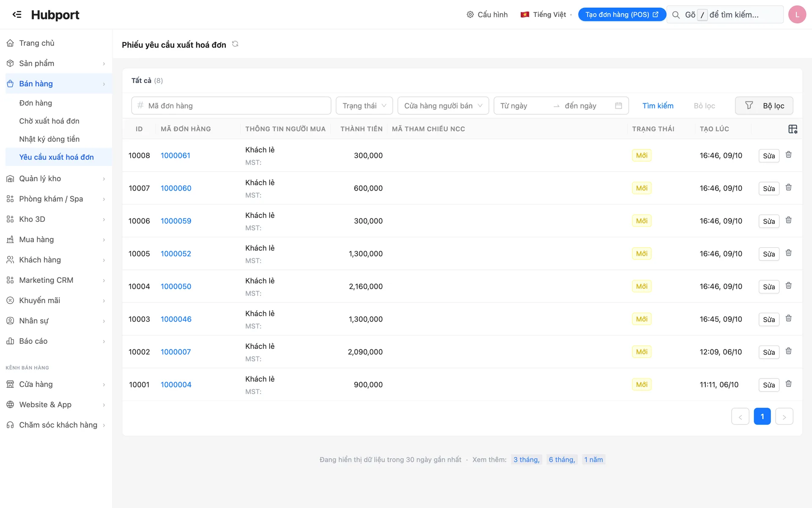Delete the row for order 1000060
812x508 pixels.
(789, 188)
